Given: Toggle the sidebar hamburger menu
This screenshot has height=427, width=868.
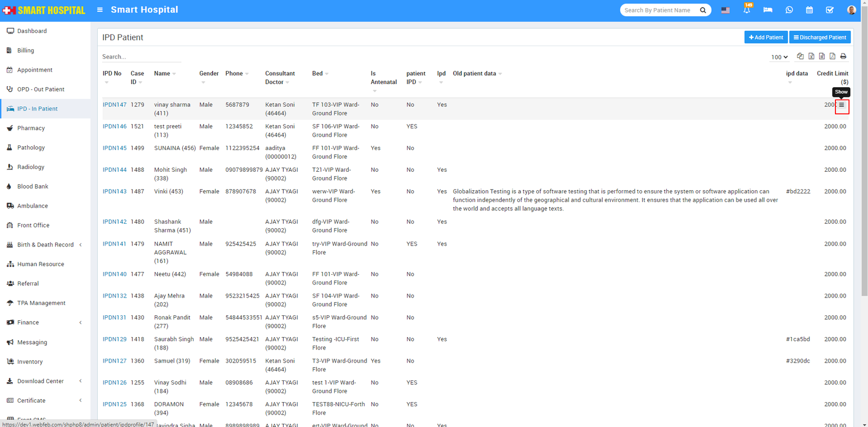Looking at the screenshot, I should coord(100,10).
